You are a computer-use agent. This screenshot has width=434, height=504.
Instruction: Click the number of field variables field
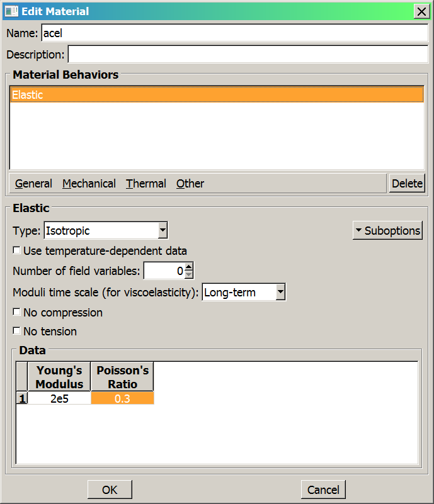tap(164, 271)
